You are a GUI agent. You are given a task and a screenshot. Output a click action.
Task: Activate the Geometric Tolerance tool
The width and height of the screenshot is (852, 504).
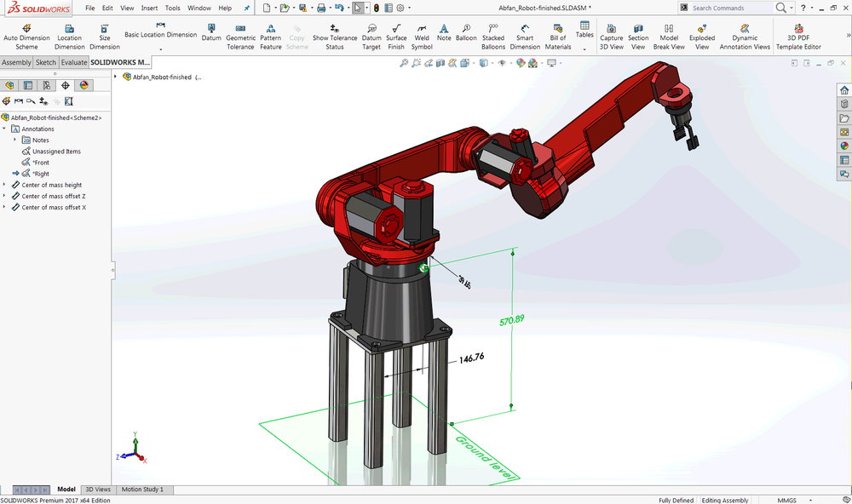pos(240,37)
